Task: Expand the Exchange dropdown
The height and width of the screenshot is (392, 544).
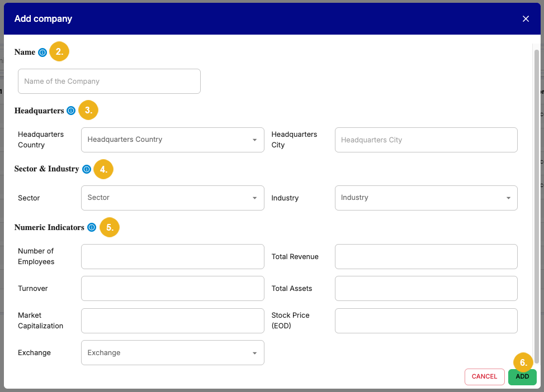Action: [x=172, y=353]
